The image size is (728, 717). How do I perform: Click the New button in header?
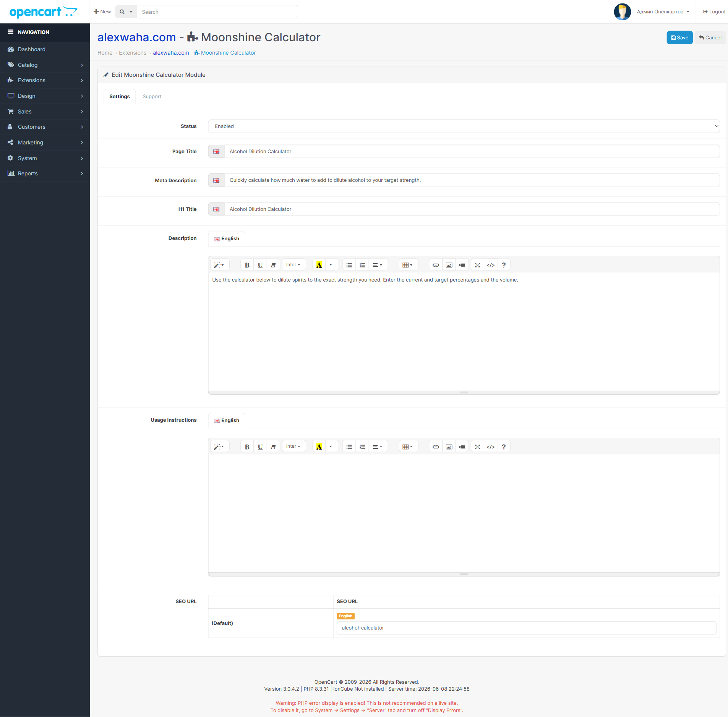[x=102, y=12]
